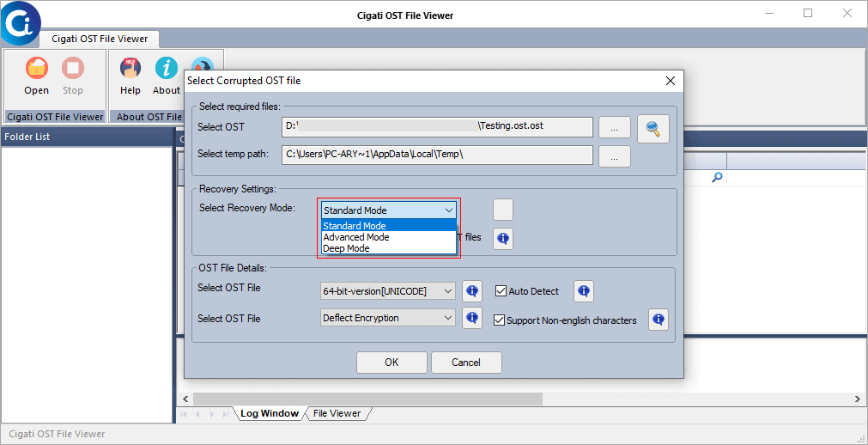Toggle the Auto Detect checkbox
The width and height of the screenshot is (868, 445).
click(501, 291)
